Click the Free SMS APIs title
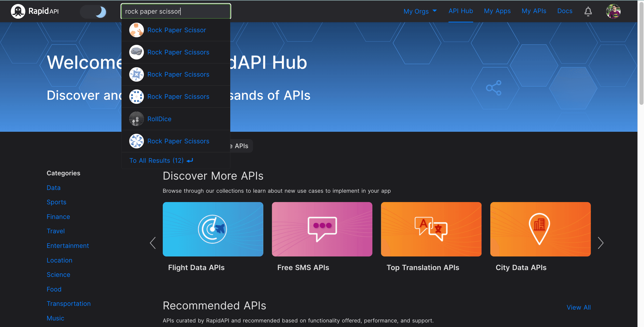This screenshot has width=644, height=327. [303, 268]
